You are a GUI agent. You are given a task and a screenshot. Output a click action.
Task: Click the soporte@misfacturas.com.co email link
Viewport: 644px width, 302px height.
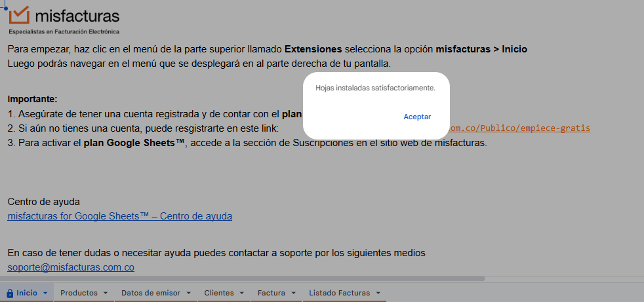tap(71, 267)
